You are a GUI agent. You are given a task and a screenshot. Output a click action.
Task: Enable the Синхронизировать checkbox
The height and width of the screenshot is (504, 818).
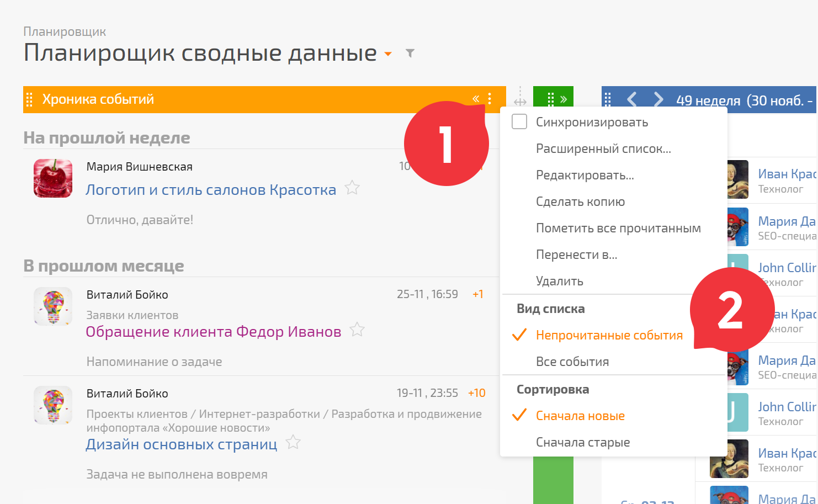pyautogui.click(x=519, y=121)
